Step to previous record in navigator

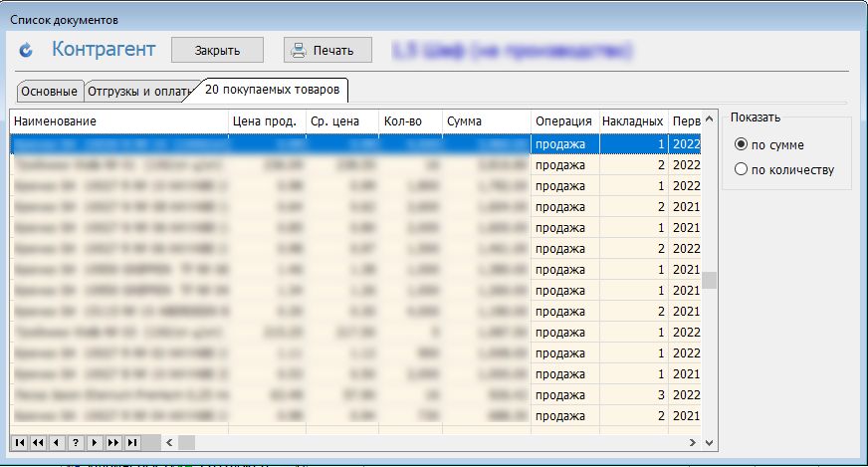click(57, 442)
